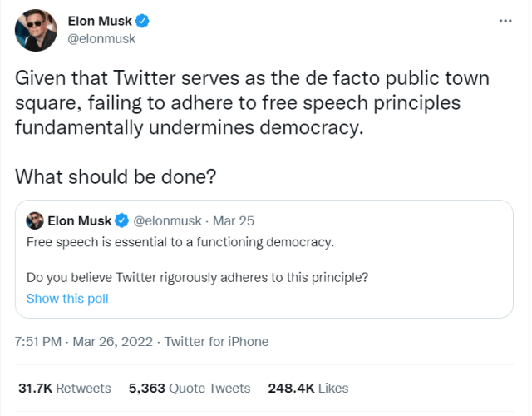The image size is (532, 416).
Task: Open the three-dot more options menu
Action: pyautogui.click(x=505, y=20)
